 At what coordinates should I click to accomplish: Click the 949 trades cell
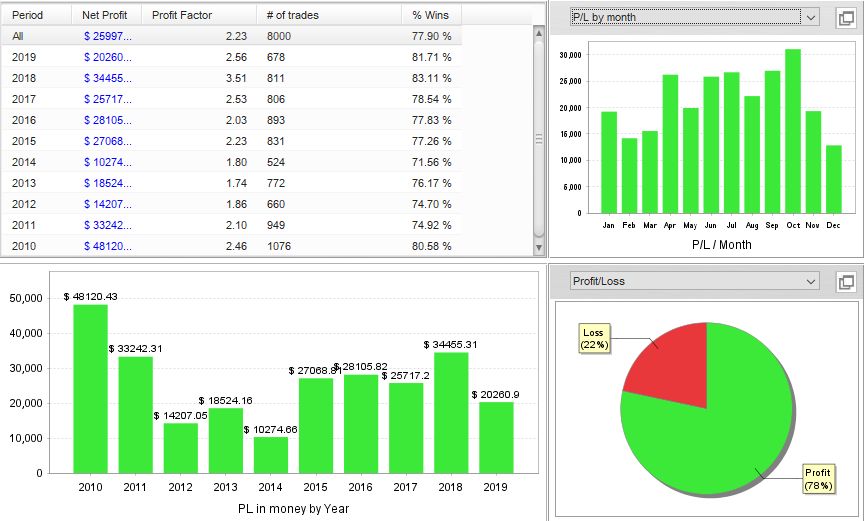coord(276,225)
